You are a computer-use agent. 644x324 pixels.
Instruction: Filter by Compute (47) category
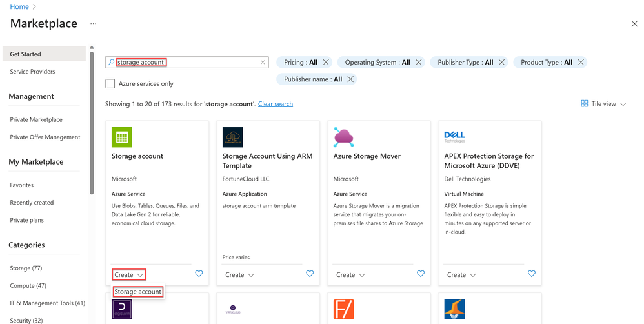(x=28, y=286)
